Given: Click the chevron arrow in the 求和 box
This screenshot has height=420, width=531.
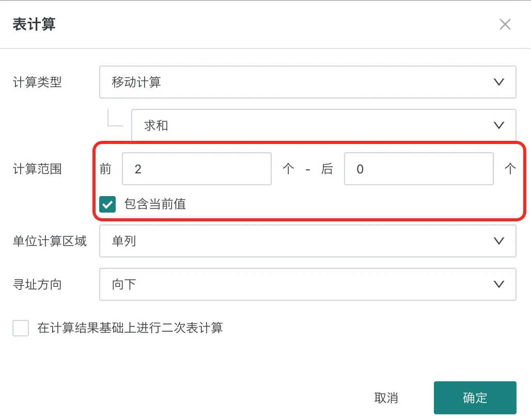Looking at the screenshot, I should (x=498, y=125).
